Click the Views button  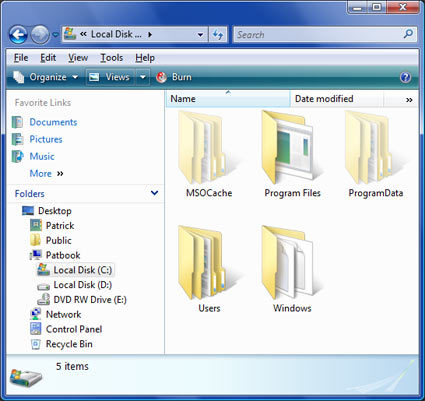point(110,77)
